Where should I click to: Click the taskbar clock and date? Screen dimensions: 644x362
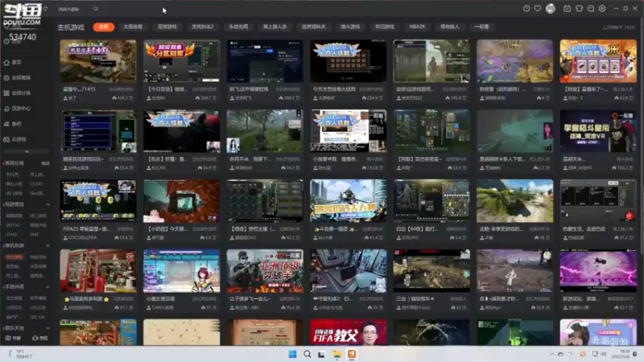[x=622, y=354]
